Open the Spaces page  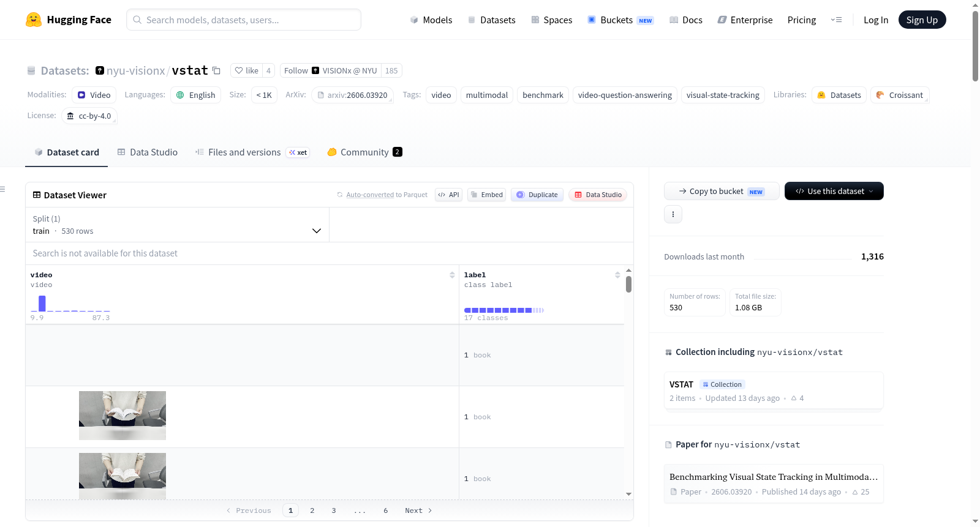[x=551, y=20]
